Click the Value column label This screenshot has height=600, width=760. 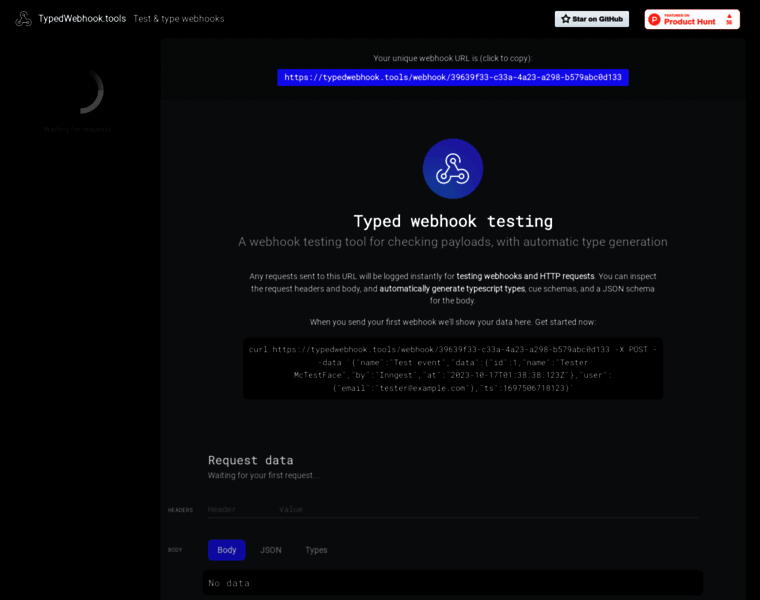291,509
